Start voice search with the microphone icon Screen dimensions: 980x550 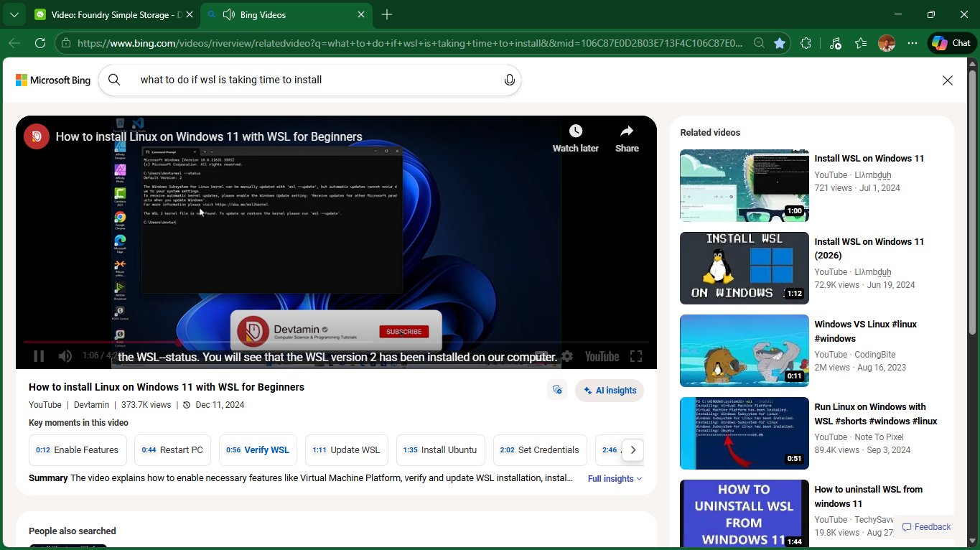pos(509,80)
